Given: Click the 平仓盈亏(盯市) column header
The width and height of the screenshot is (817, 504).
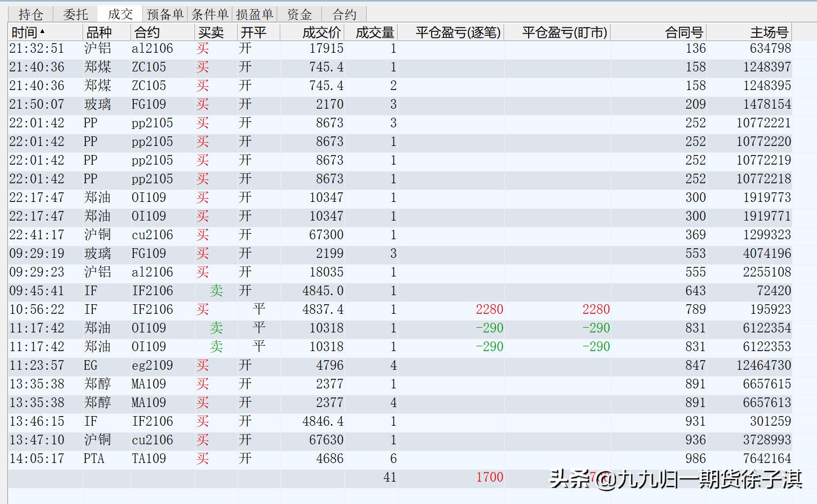Looking at the screenshot, I should tap(564, 31).
